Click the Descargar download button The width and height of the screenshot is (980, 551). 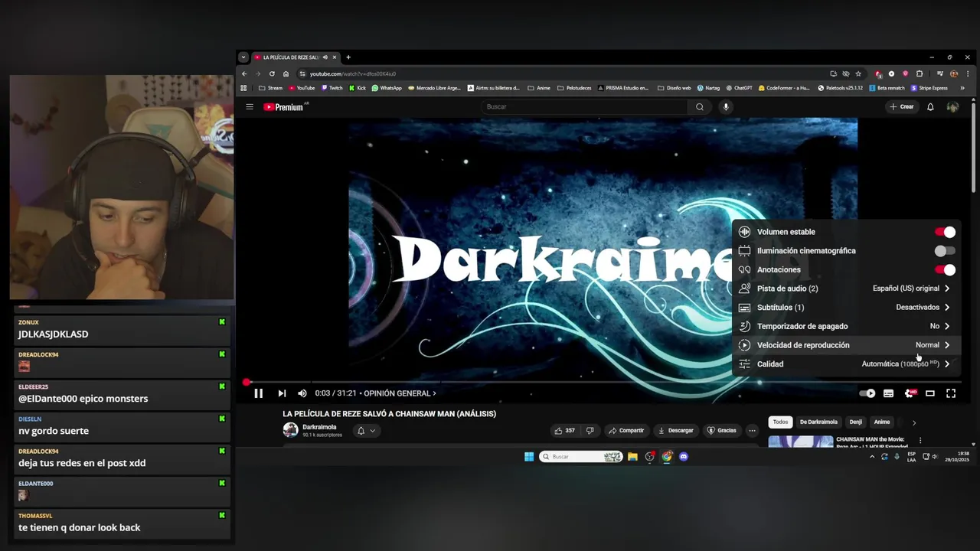pyautogui.click(x=676, y=431)
